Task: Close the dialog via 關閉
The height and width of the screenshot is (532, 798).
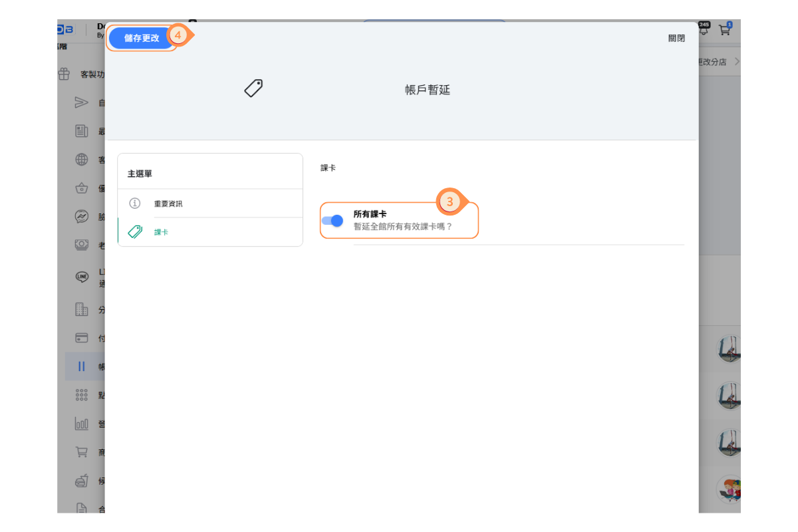Action: click(676, 39)
